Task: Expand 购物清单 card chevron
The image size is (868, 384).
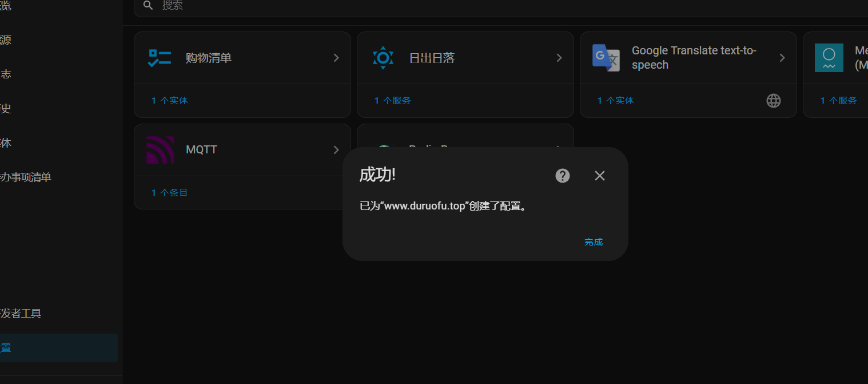Action: [336, 58]
